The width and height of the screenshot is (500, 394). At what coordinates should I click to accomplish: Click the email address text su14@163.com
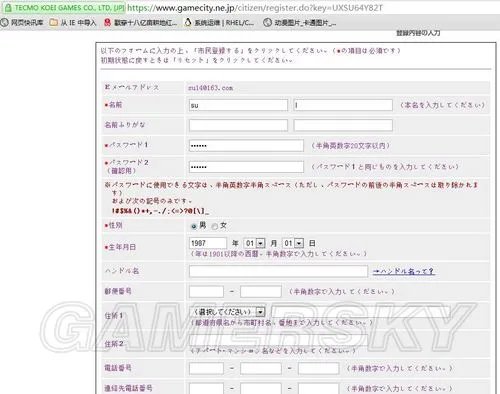pyautogui.click(x=211, y=88)
